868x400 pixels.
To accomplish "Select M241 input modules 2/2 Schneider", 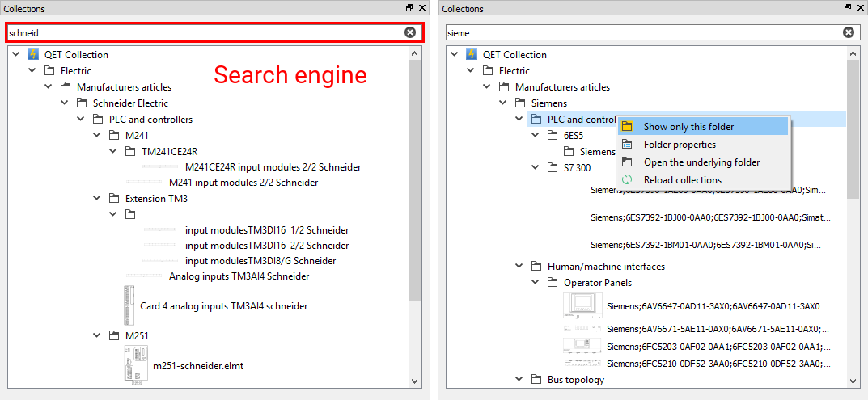I will 243,182.
